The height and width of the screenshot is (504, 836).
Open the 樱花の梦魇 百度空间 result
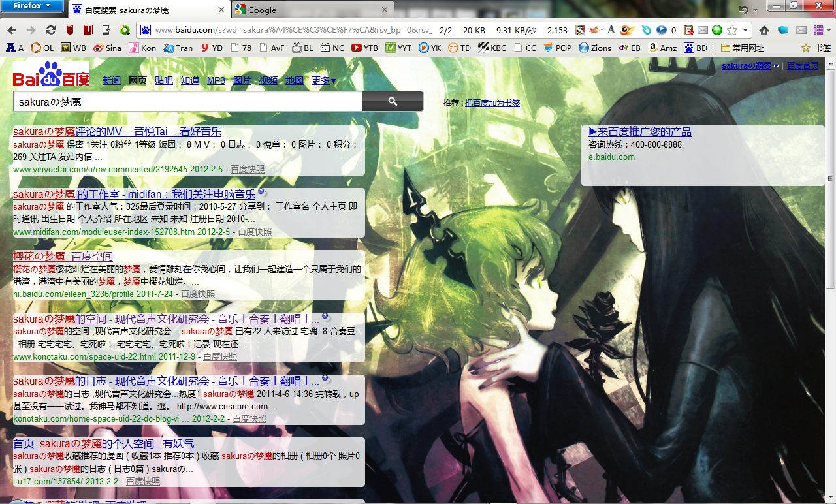63,257
